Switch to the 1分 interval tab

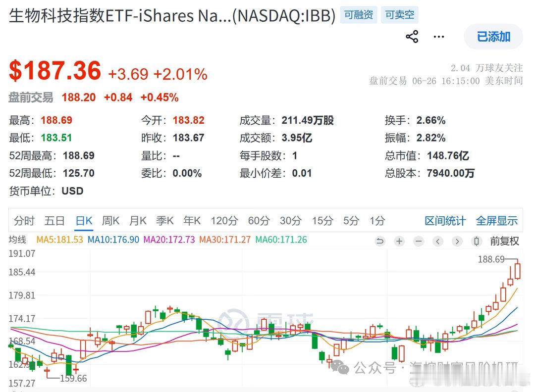pos(377,221)
